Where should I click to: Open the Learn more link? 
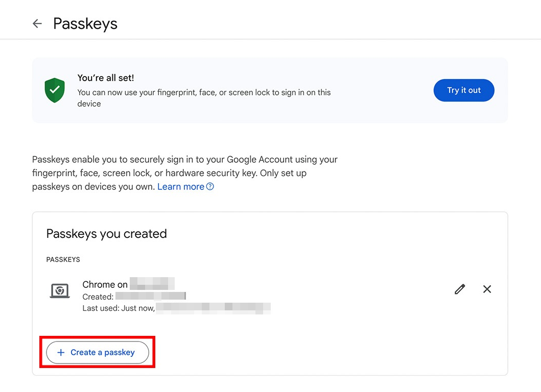pos(181,186)
